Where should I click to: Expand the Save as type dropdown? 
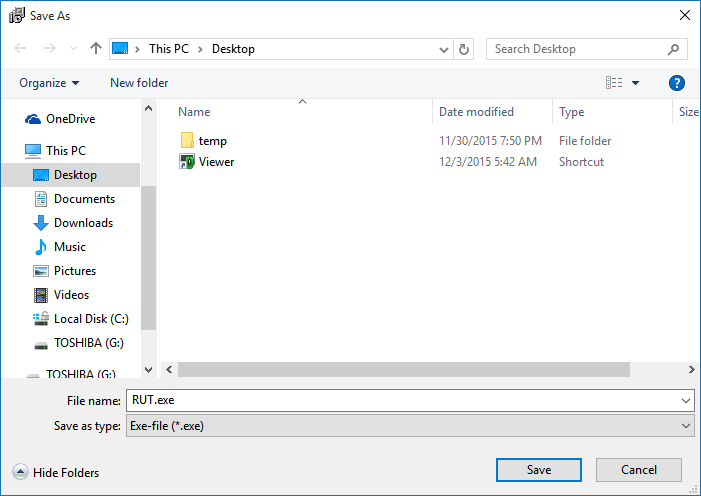(x=685, y=426)
